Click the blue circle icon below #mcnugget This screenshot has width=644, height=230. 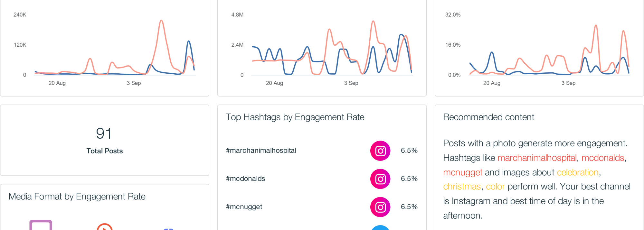click(380, 228)
